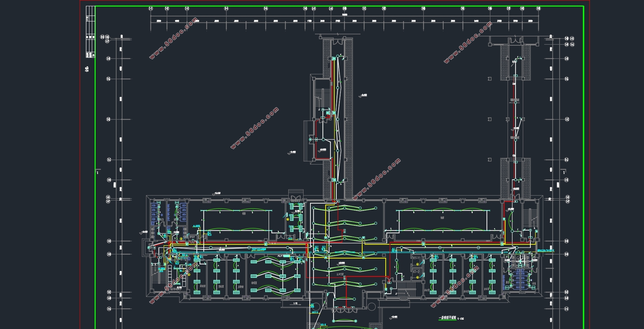
Task: Select the ALH distribution panel label
Action: click(x=280, y=256)
